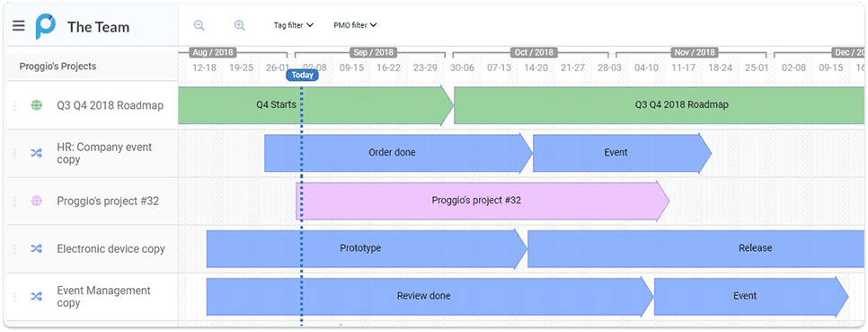Click shuffle icon beside HR: Company event copy

coord(37,154)
